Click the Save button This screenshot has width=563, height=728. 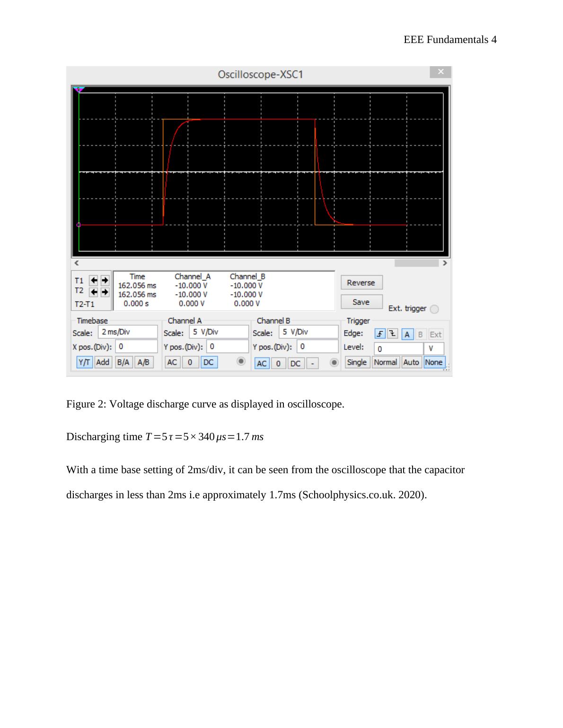click(361, 302)
